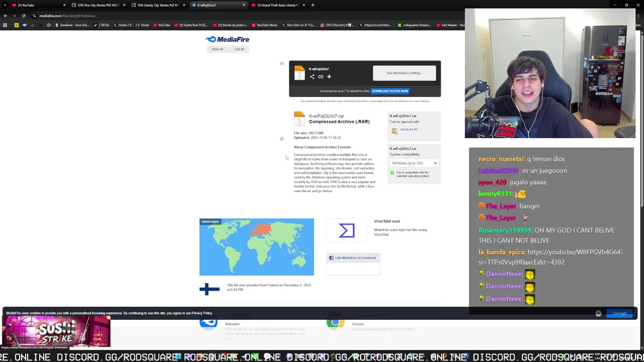The width and height of the screenshot is (644, 362).
Task: Click the WinZip for PC link
Action: pos(409,130)
